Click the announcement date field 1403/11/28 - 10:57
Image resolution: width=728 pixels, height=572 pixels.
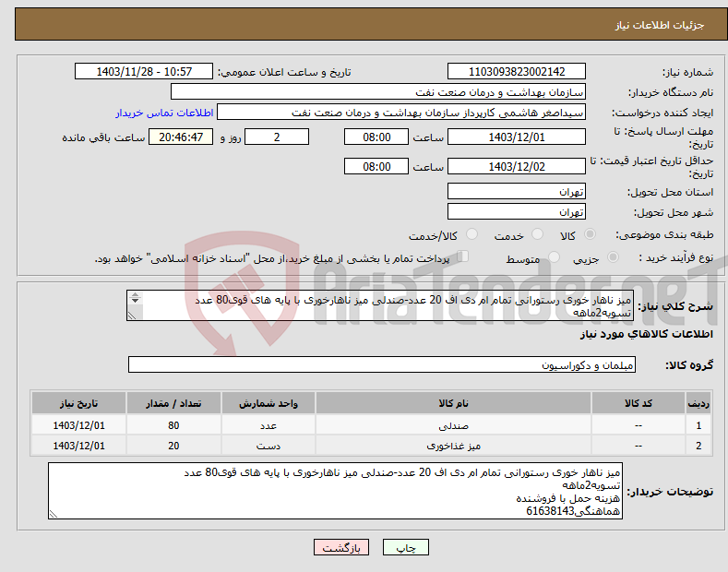(x=144, y=72)
